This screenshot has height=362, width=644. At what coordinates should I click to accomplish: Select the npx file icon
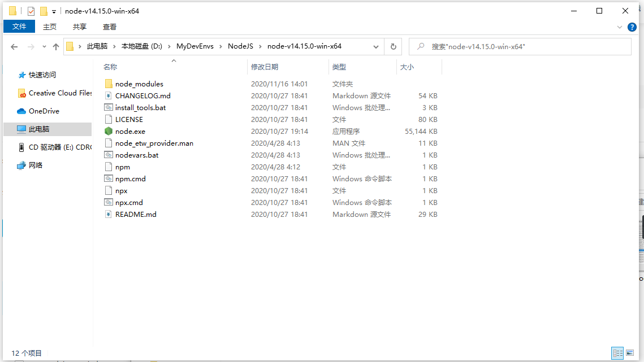click(x=109, y=191)
